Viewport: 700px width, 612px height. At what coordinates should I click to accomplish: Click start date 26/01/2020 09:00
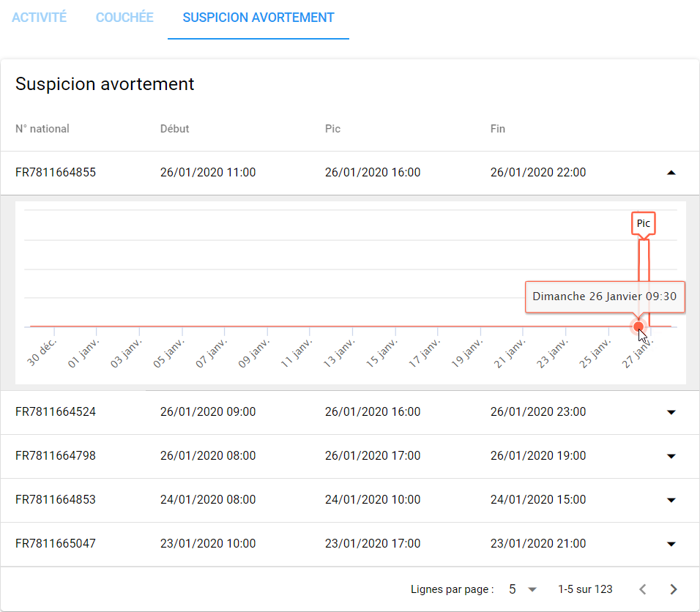[208, 411]
